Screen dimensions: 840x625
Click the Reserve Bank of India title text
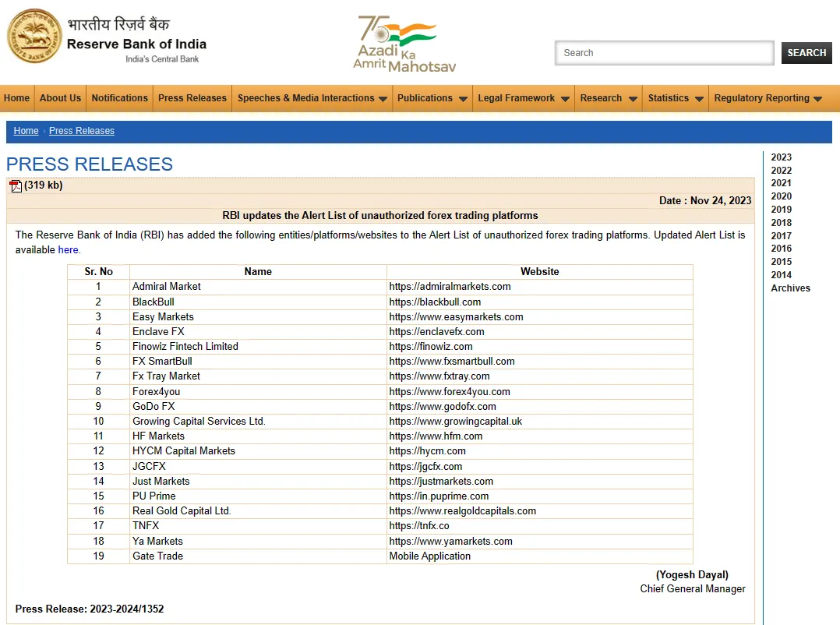(136, 44)
